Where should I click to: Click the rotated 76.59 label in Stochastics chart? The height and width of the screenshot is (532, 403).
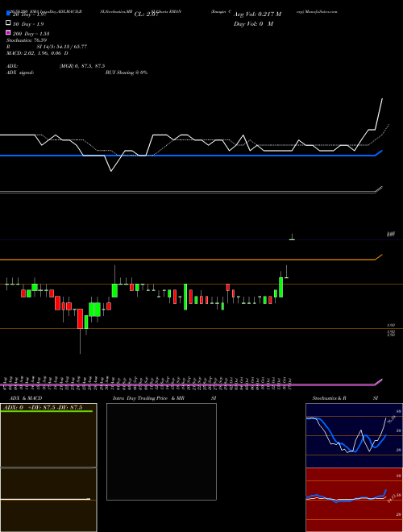coord(391,419)
